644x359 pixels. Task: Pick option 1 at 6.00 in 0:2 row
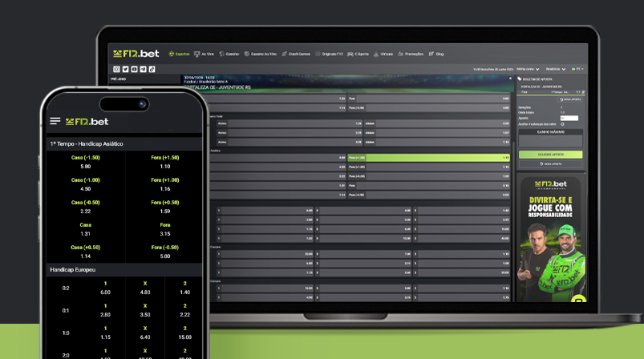[105, 288]
